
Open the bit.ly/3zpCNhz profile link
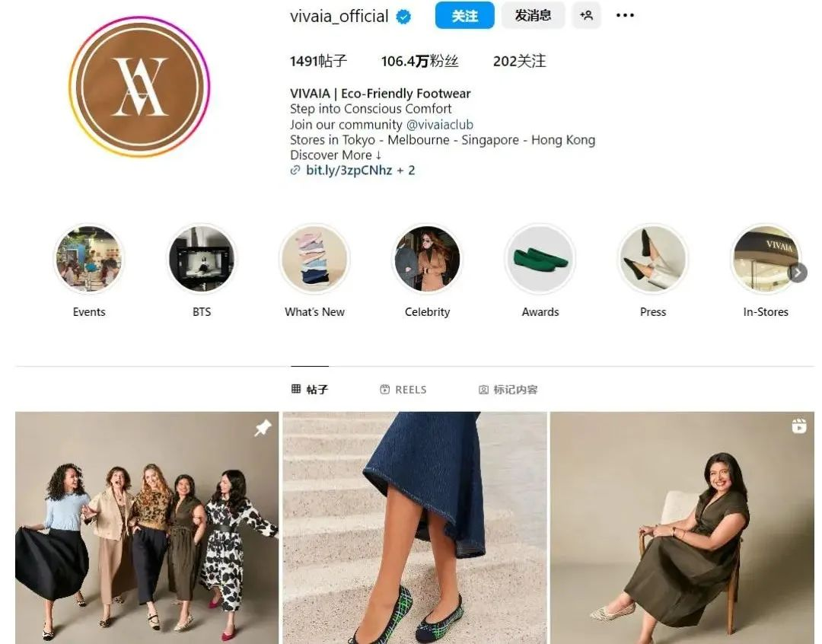pyautogui.click(x=349, y=170)
